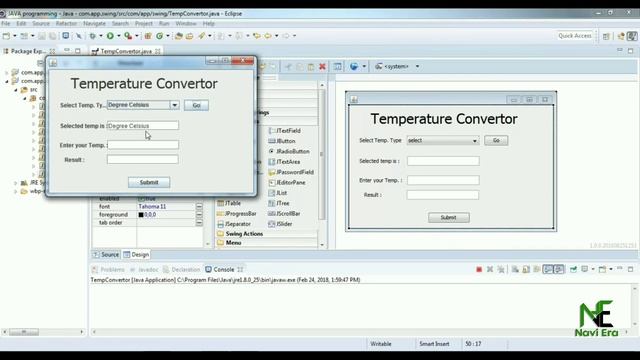Expand the Menu palette category
This screenshot has width=640, height=360.
[x=229, y=243]
